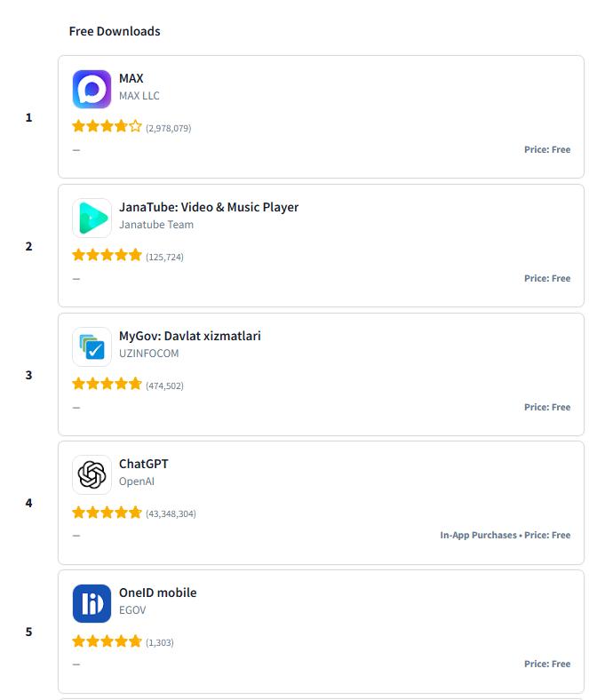Click the MyGov rating count 474,502
Screen dimensions: 589x700
[x=164, y=386]
